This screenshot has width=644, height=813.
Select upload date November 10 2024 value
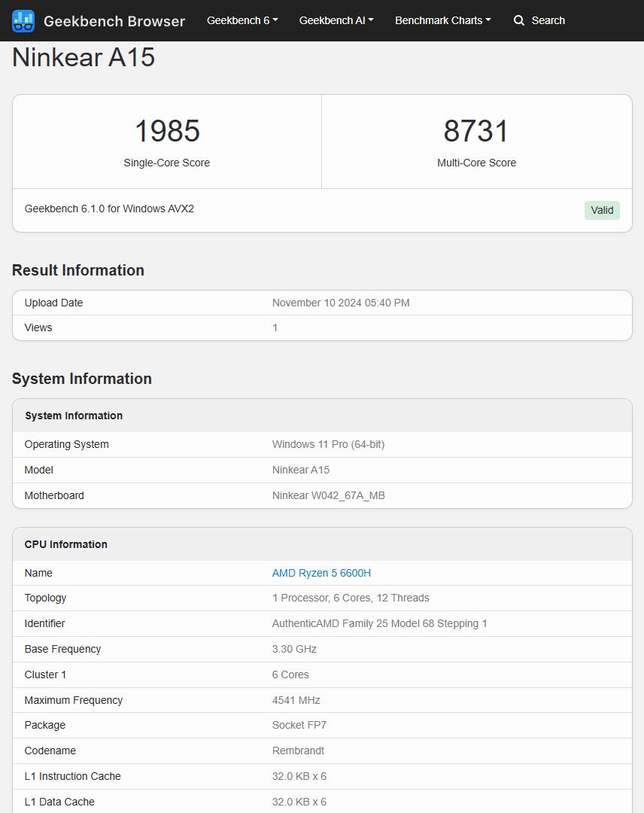(x=341, y=303)
